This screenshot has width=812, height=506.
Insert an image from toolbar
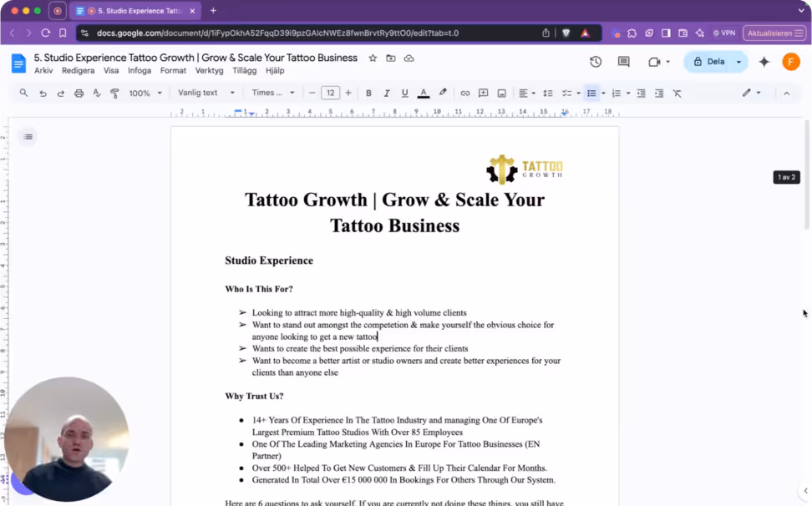[501, 94]
